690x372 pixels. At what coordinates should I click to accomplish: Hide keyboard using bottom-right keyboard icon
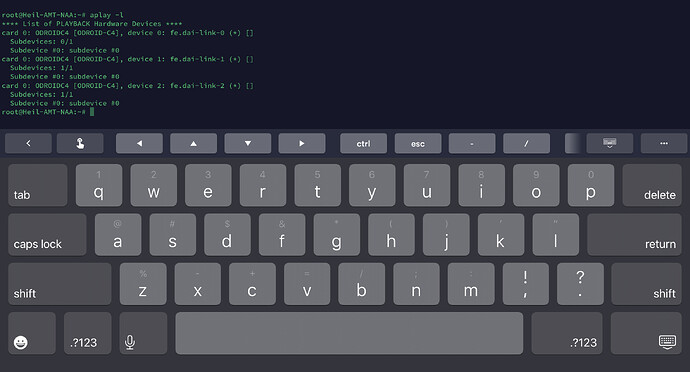click(x=646, y=333)
